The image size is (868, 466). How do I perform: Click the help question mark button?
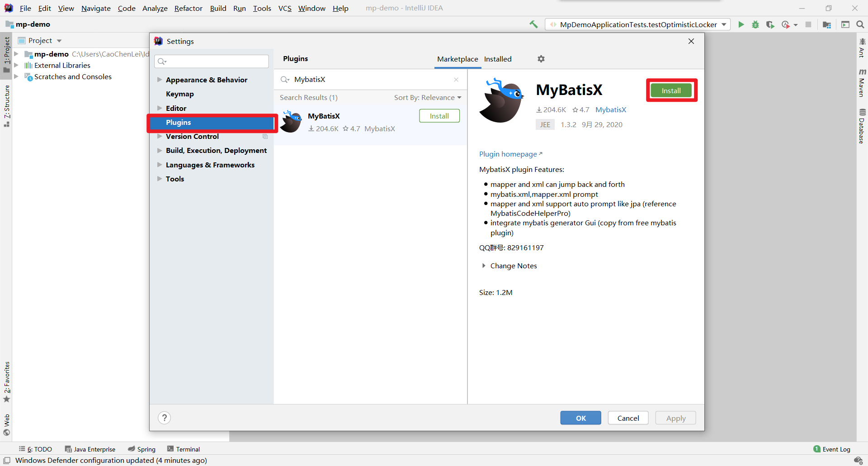click(165, 418)
